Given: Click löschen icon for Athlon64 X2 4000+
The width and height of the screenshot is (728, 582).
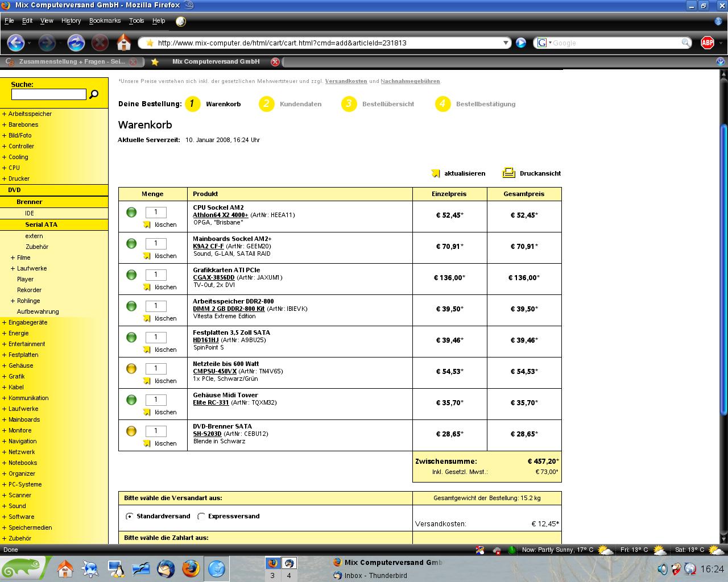Looking at the screenshot, I should (147, 225).
